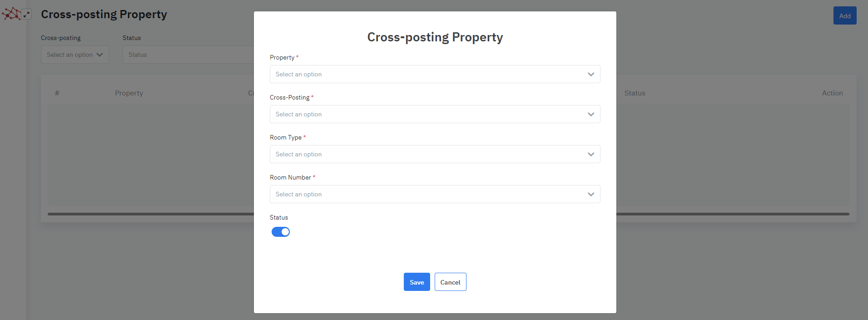This screenshot has height=320, width=868.
Task: Toggle the Status switch off
Action: (x=281, y=232)
